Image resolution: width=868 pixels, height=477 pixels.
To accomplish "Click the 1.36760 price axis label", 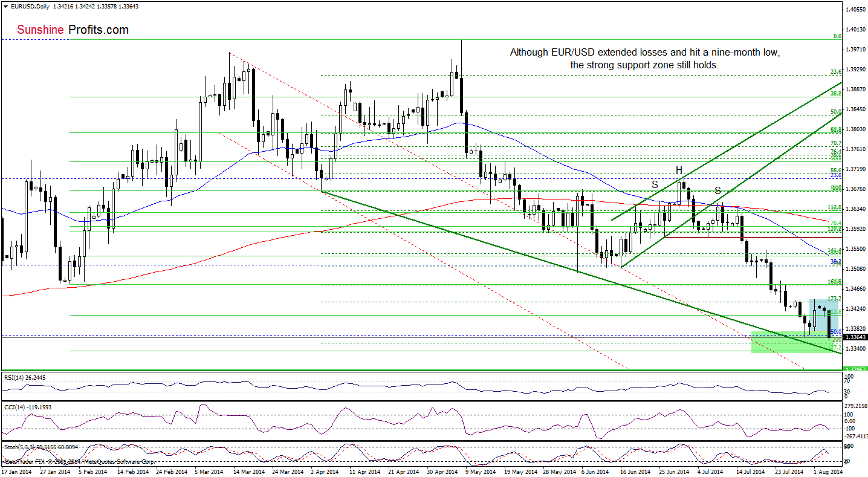I will pos(857,189).
